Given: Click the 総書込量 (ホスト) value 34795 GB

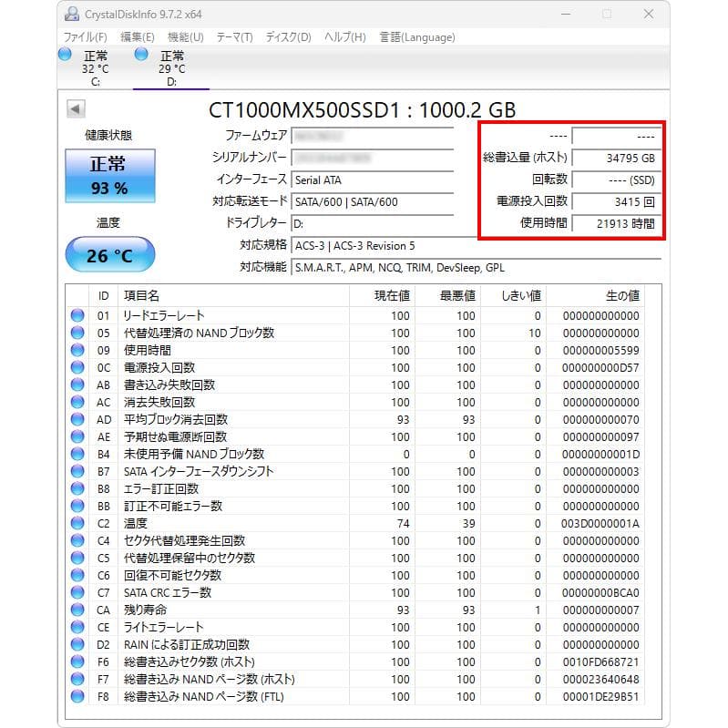Looking at the screenshot, I should [x=617, y=158].
